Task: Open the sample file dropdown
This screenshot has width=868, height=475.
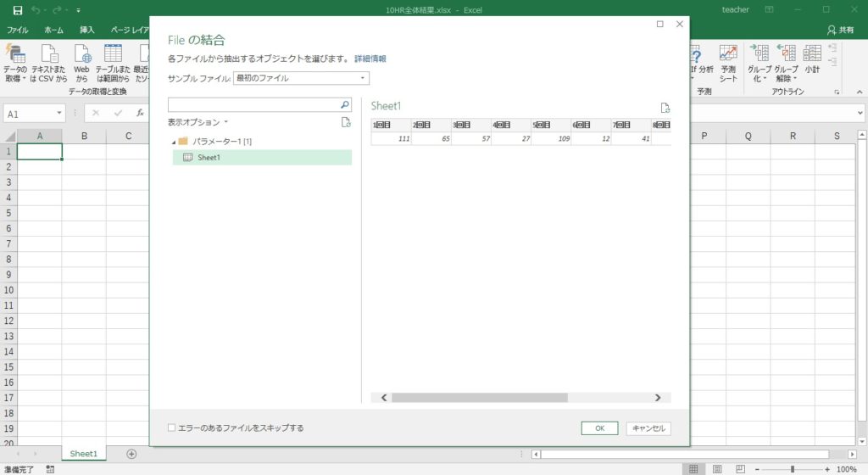Action: tap(301, 78)
